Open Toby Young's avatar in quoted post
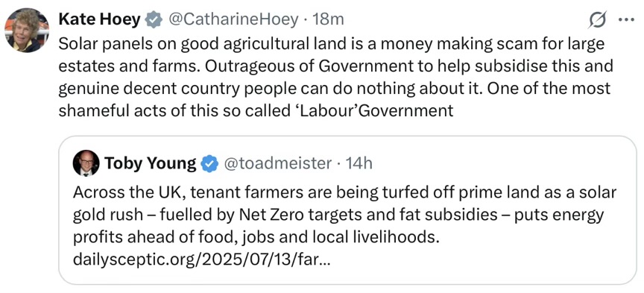Viewport: 644px width, 293px height. click(x=86, y=163)
